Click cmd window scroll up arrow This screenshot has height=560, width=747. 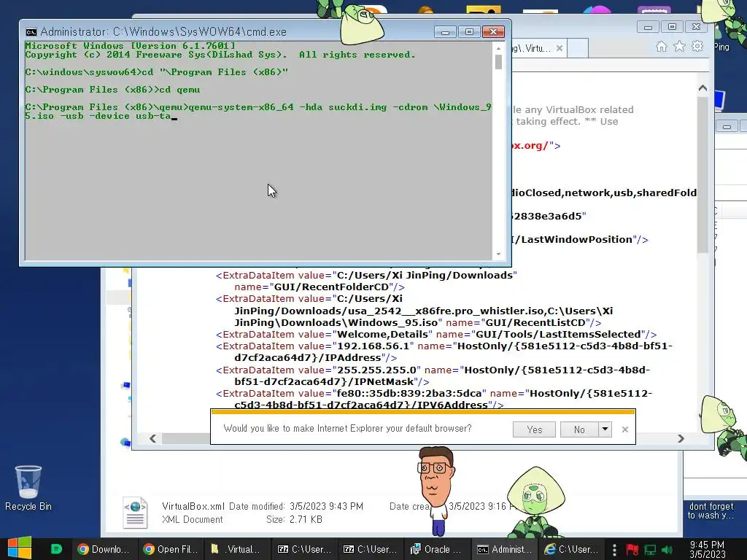point(498,48)
